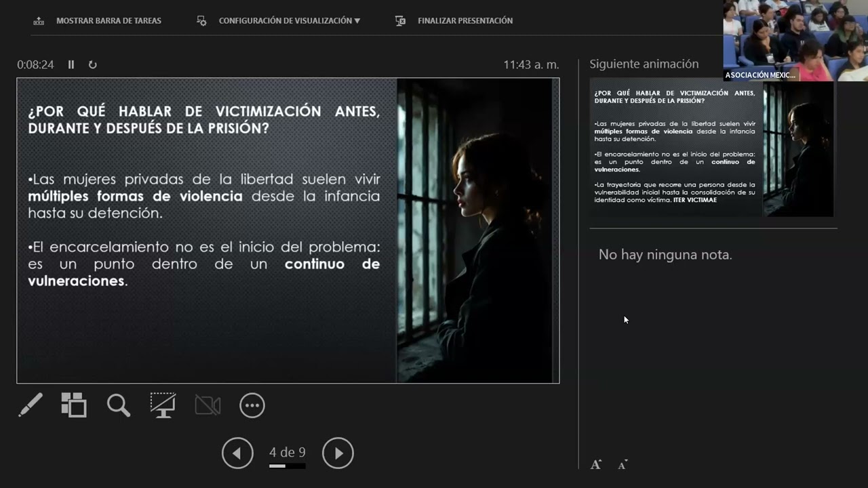Click the next animation slide thumbnail
Image resolution: width=868 pixels, height=488 pixels.
[x=711, y=149]
